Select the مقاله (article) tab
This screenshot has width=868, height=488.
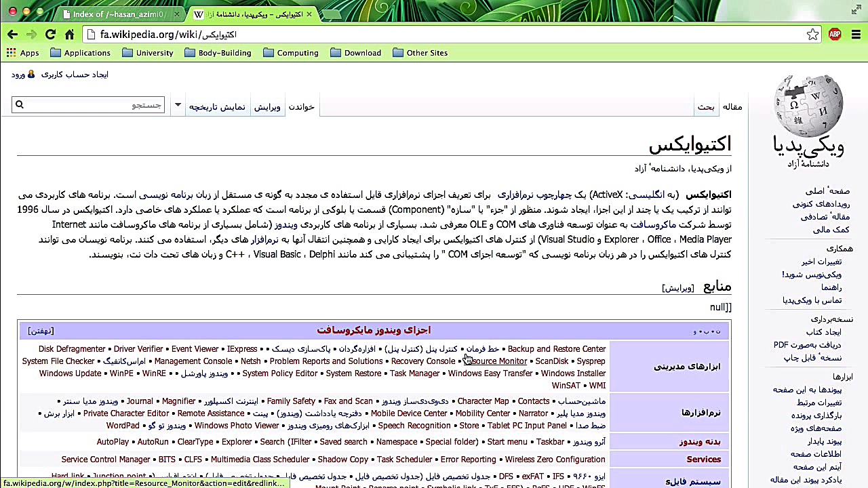732,106
